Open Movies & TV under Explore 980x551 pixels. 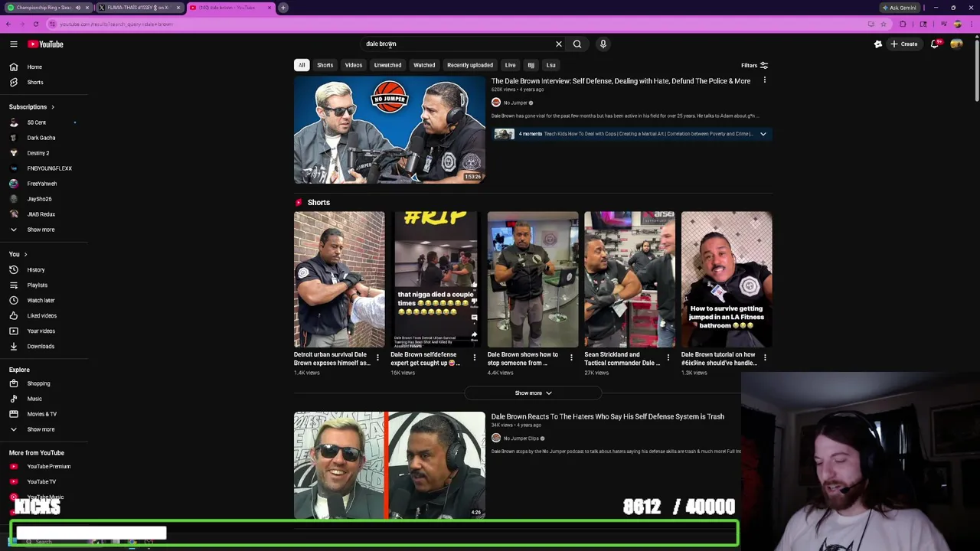point(43,414)
